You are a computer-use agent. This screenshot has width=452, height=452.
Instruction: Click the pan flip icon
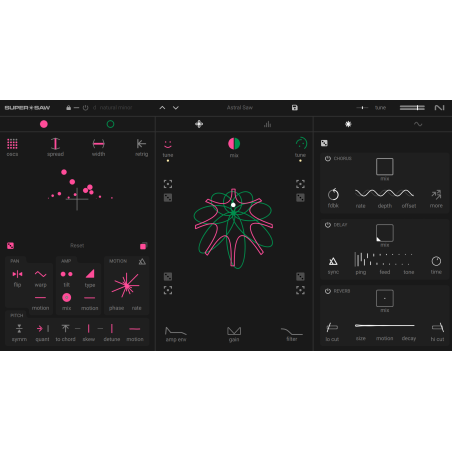[x=17, y=274]
